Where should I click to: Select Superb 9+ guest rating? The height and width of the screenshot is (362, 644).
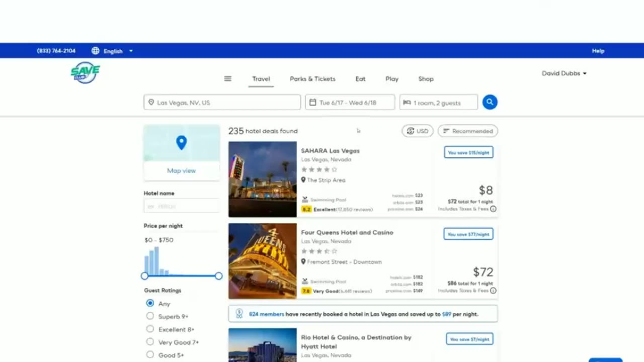150,316
